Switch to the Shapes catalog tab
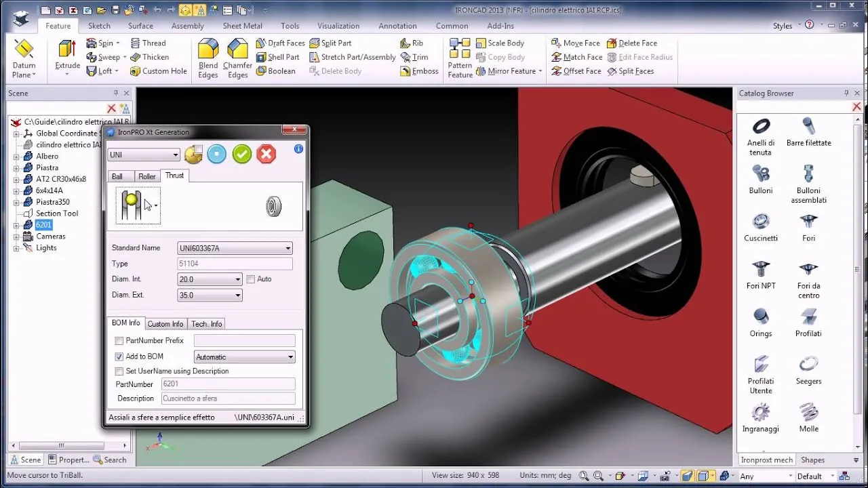868x488 pixels. (x=812, y=460)
